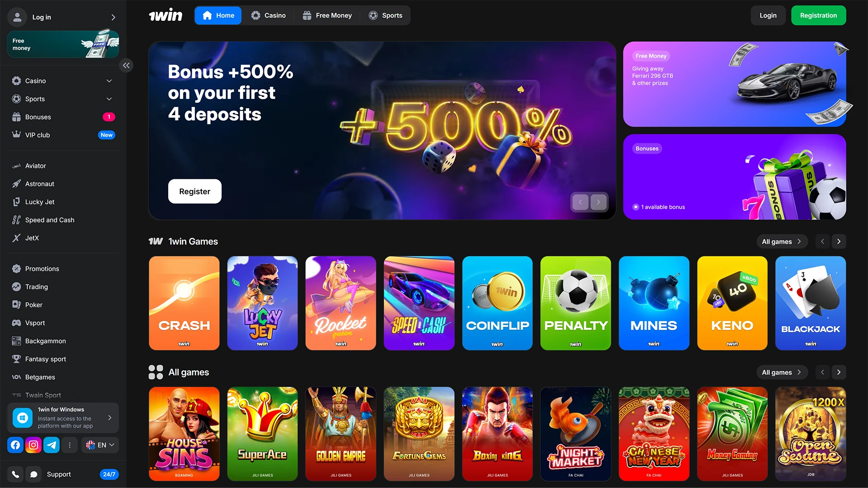This screenshot has height=488, width=868.
Task: Open the Telegram social icon
Action: coord(52,445)
